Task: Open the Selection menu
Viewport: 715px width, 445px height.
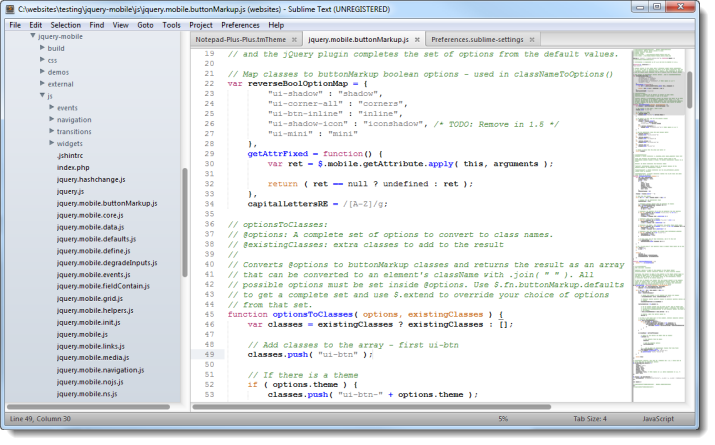Action: (x=66, y=25)
